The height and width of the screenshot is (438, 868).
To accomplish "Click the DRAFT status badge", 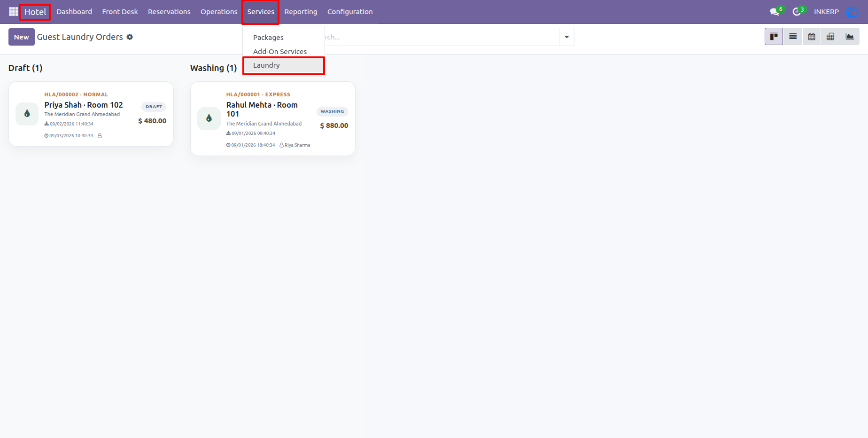I will click(154, 107).
